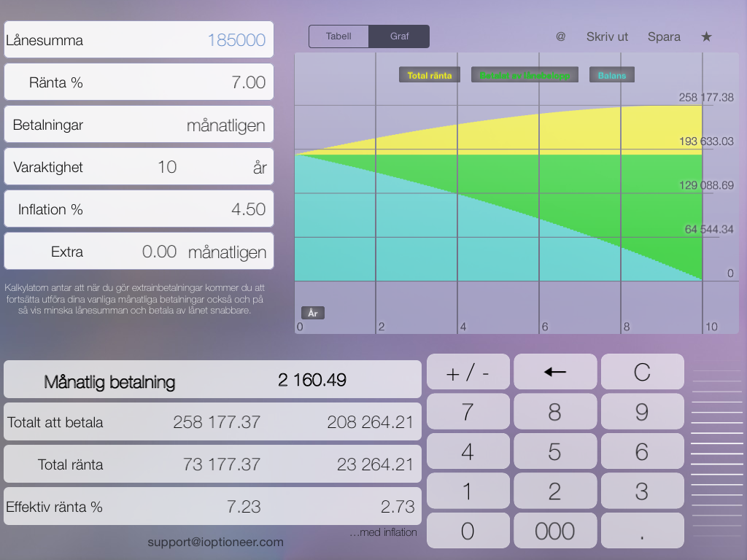Tap the Månatlig betalning result 2 160.49

pyautogui.click(x=312, y=380)
